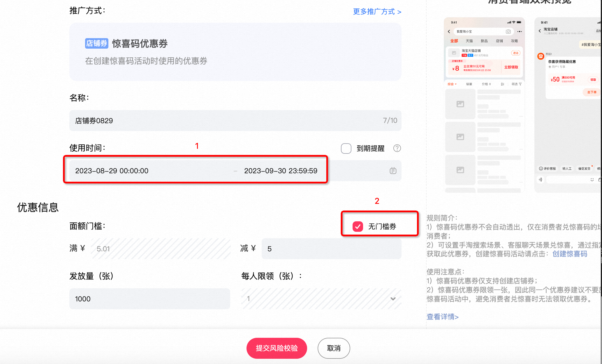Select the 惊喜码优惠券 promotion card

point(235,52)
